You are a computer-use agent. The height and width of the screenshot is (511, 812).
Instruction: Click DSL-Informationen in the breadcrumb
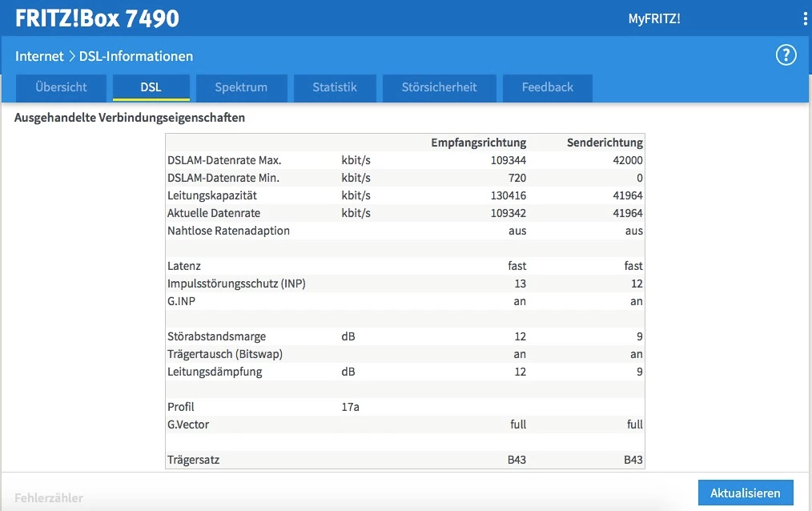(135, 56)
